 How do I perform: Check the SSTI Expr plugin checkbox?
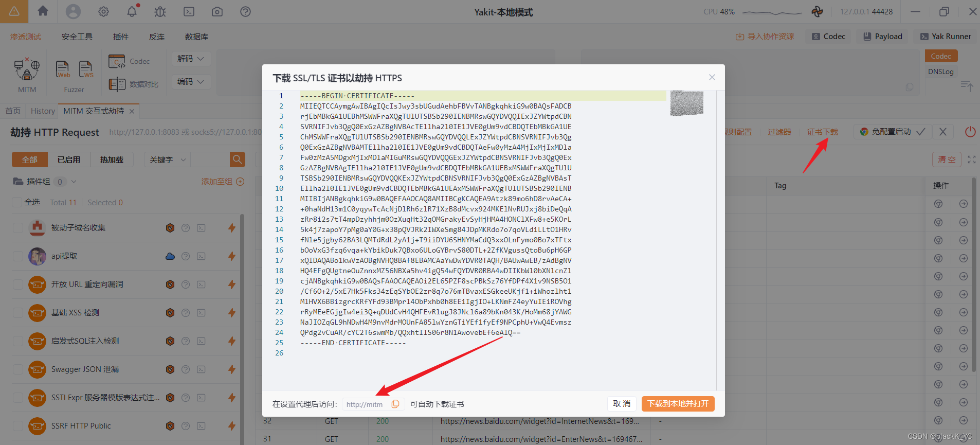18,398
